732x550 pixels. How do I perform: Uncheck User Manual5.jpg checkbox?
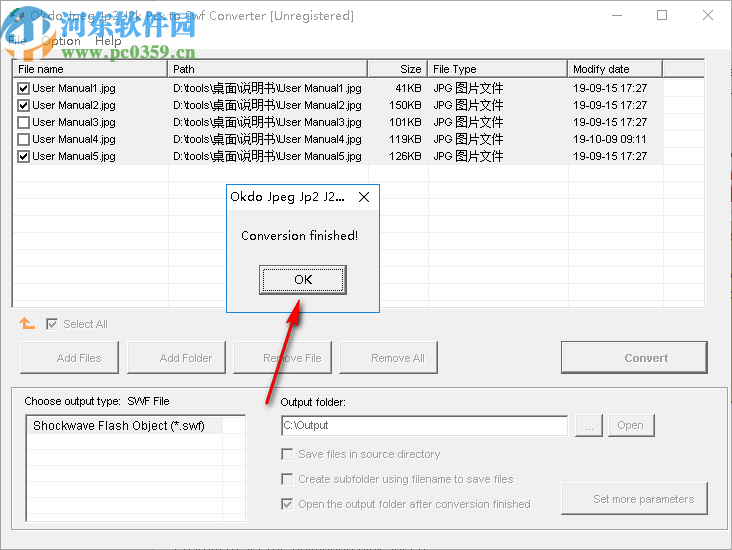[x=23, y=156]
